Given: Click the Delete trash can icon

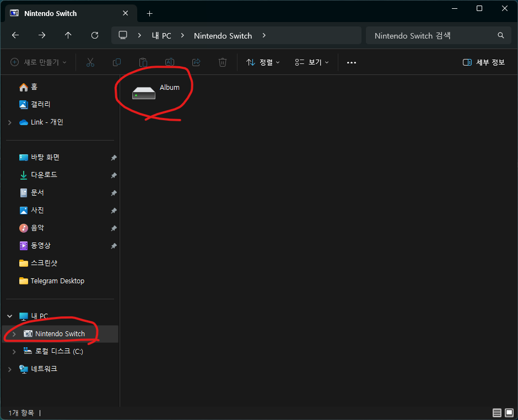Looking at the screenshot, I should (223, 62).
